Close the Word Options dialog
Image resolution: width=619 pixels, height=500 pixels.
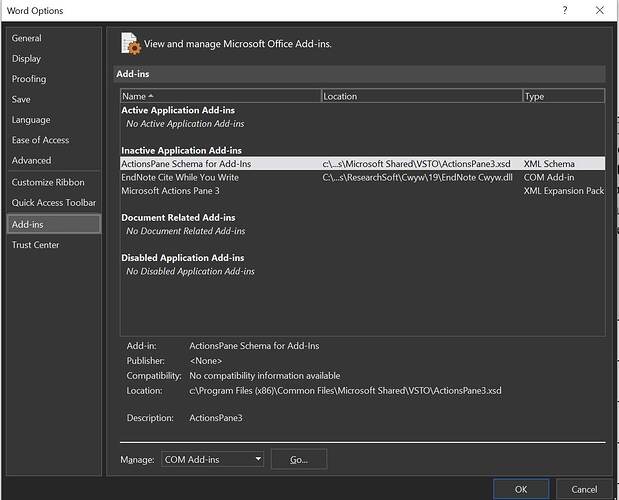click(600, 10)
